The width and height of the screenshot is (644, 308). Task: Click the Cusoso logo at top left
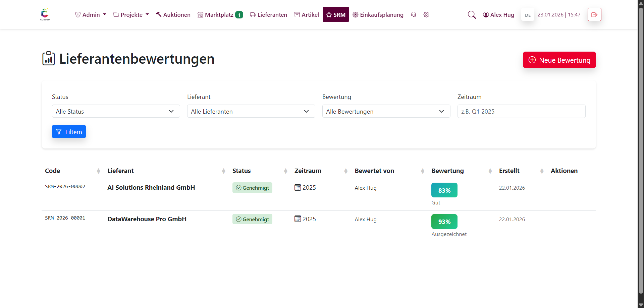tap(45, 14)
